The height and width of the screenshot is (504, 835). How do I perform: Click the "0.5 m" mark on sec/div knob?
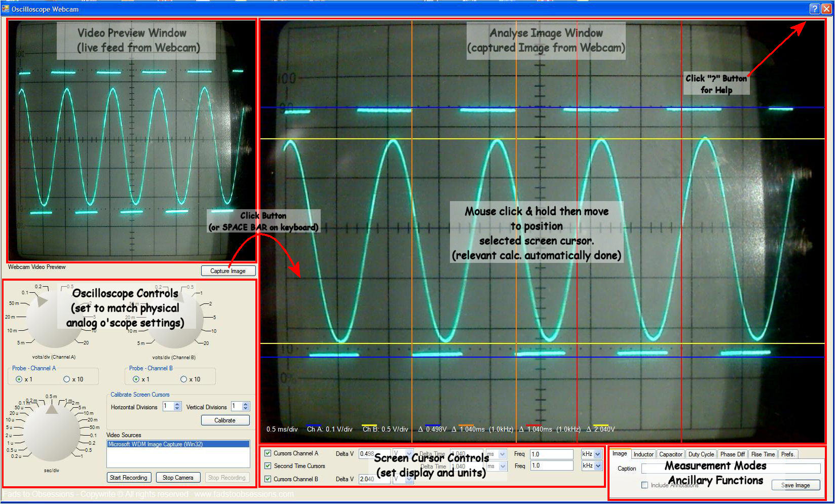(x=51, y=397)
